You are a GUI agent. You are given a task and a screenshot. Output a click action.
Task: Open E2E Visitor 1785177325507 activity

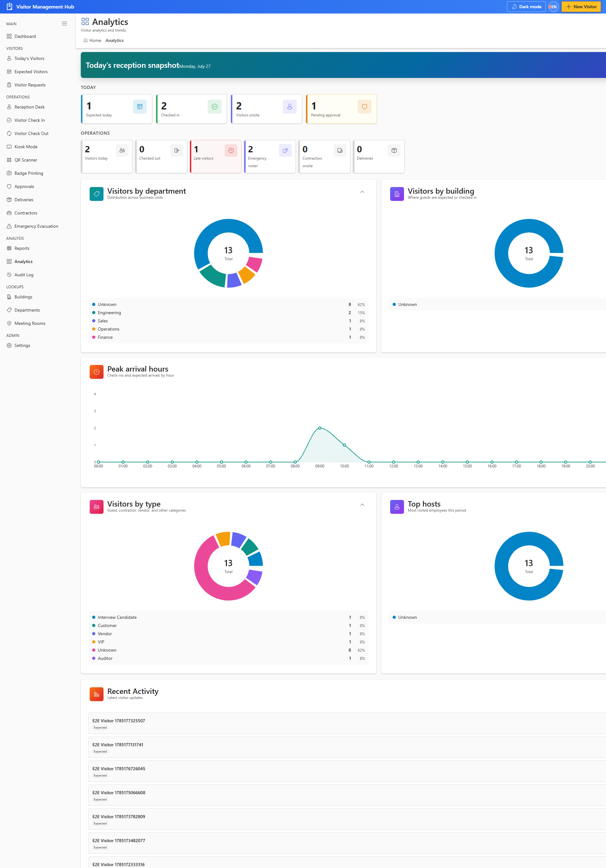[x=347, y=723]
